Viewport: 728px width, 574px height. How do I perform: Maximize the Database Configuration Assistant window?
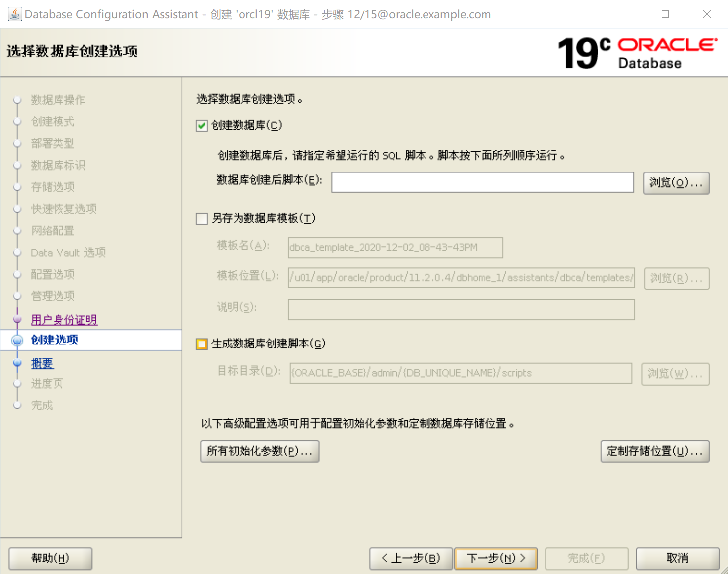click(x=666, y=14)
